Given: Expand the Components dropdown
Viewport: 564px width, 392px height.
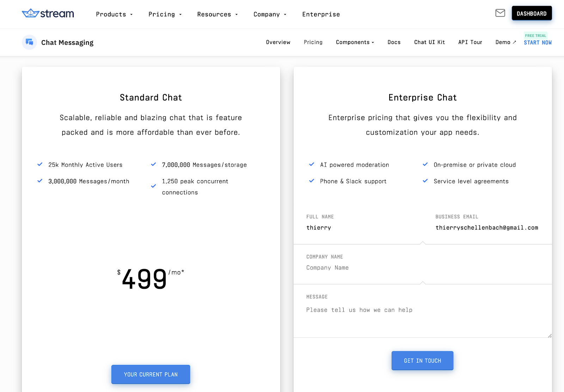Looking at the screenshot, I should click(x=354, y=42).
